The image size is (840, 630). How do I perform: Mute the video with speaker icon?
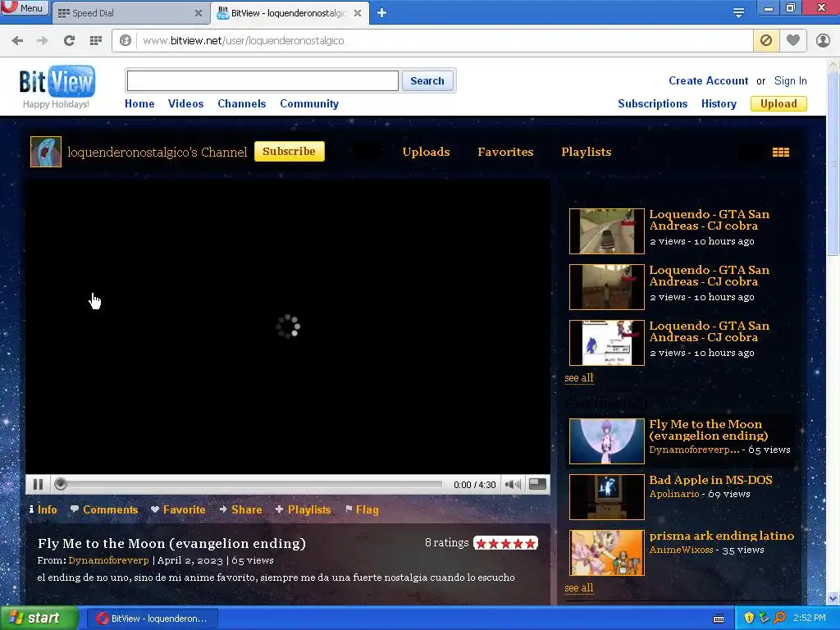click(x=512, y=485)
